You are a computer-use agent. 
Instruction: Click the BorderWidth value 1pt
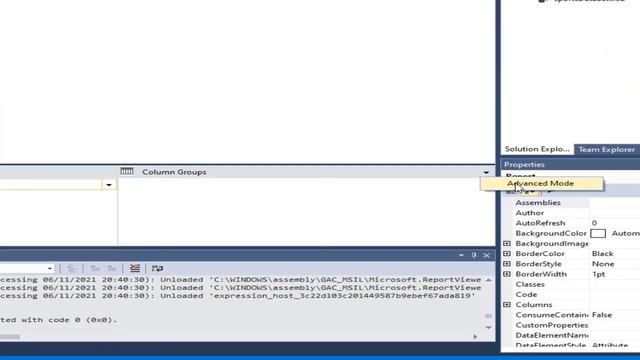click(x=598, y=274)
